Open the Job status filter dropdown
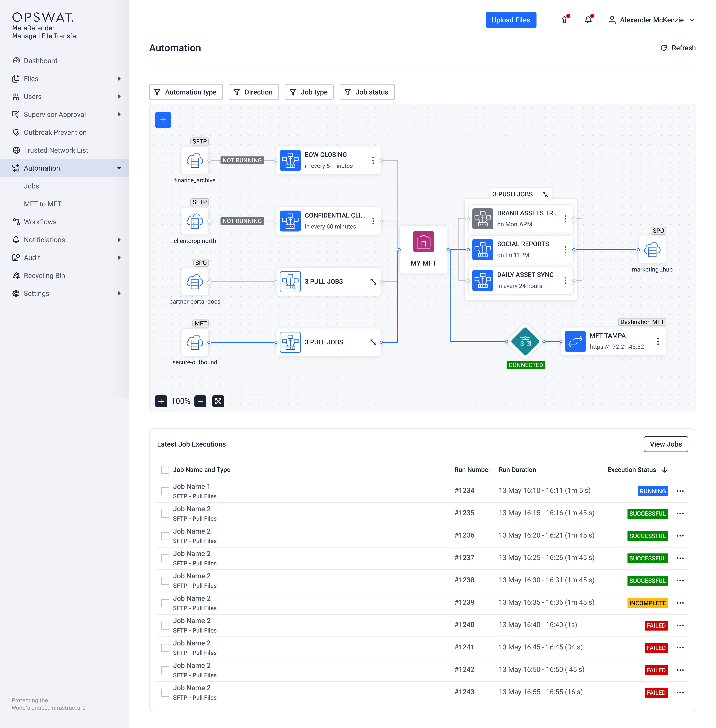The height and width of the screenshot is (728, 716). coord(367,92)
